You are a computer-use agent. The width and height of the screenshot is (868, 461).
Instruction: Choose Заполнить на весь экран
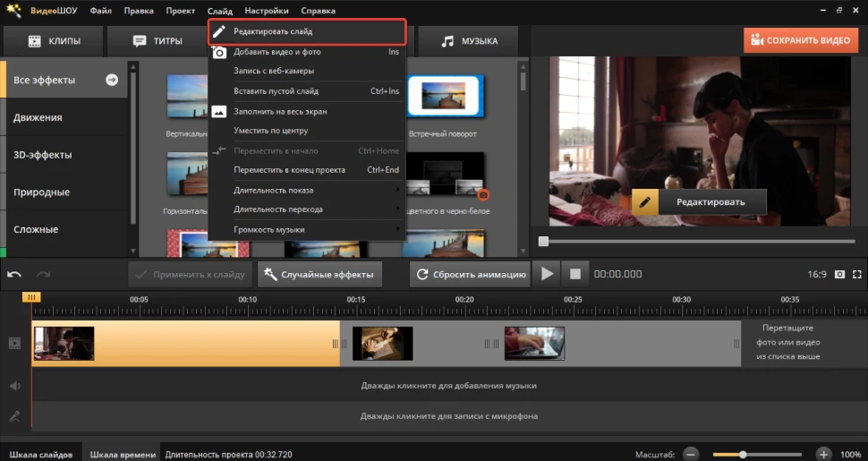pos(307,111)
